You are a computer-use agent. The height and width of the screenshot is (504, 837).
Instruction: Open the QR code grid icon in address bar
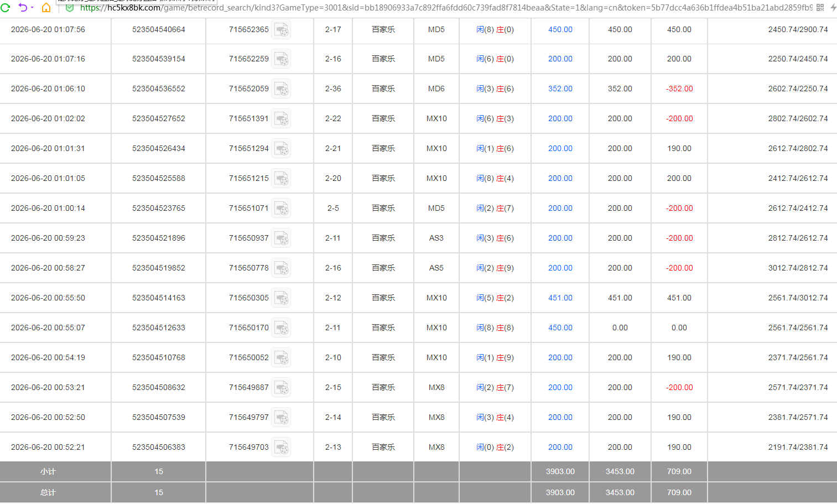(820, 8)
